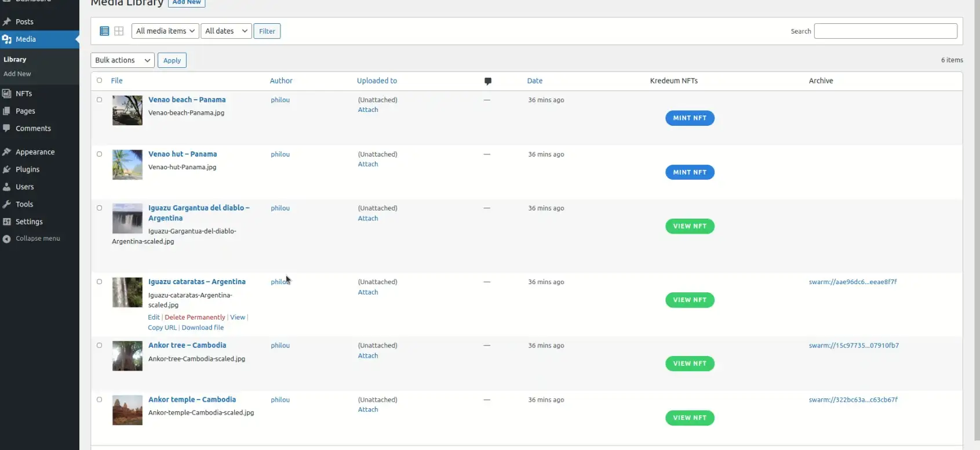Expand the All dates dropdown

pos(226,31)
